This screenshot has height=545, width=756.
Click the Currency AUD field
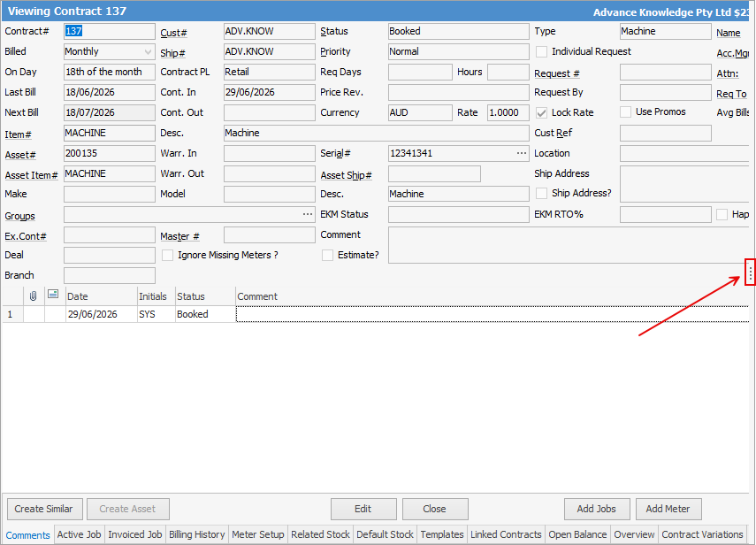[x=420, y=112]
